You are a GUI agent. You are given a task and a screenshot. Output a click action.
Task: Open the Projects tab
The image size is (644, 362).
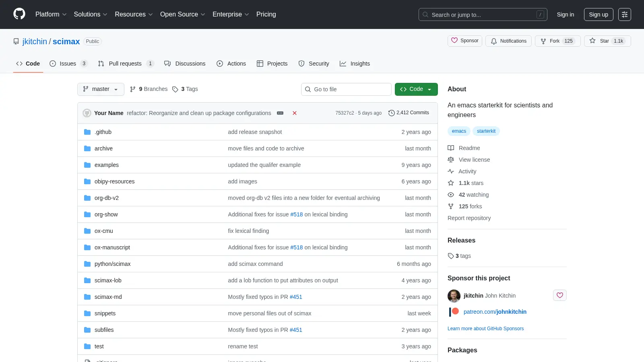[x=272, y=64]
